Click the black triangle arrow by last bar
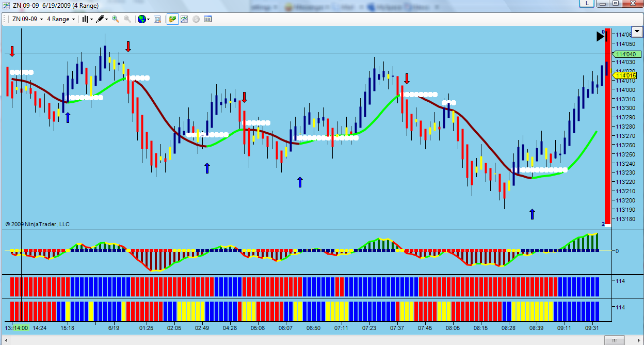This screenshot has width=644, height=345. tap(600, 36)
